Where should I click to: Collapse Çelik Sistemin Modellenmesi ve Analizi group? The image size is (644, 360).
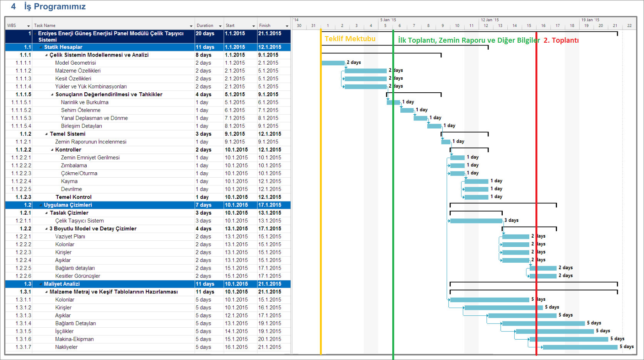pos(47,55)
